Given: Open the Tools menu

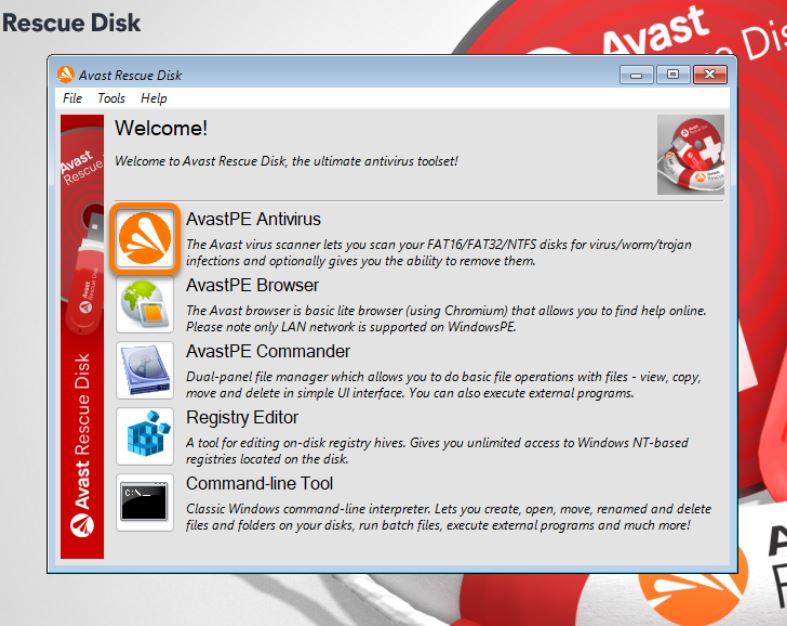Looking at the screenshot, I should point(111,98).
